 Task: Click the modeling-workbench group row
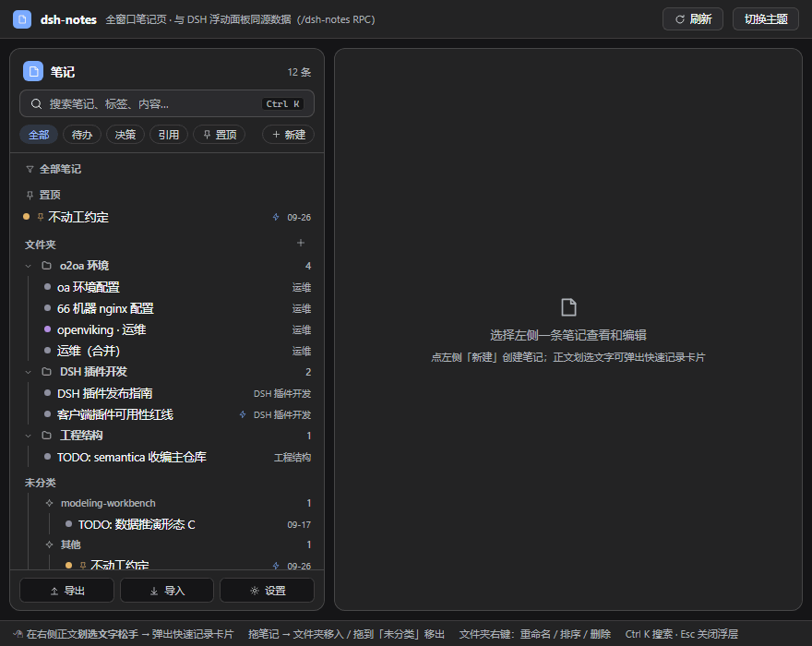(177, 503)
